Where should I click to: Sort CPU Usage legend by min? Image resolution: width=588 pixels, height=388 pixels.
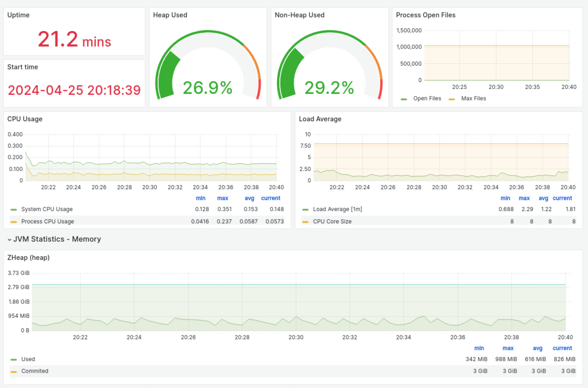pos(200,198)
